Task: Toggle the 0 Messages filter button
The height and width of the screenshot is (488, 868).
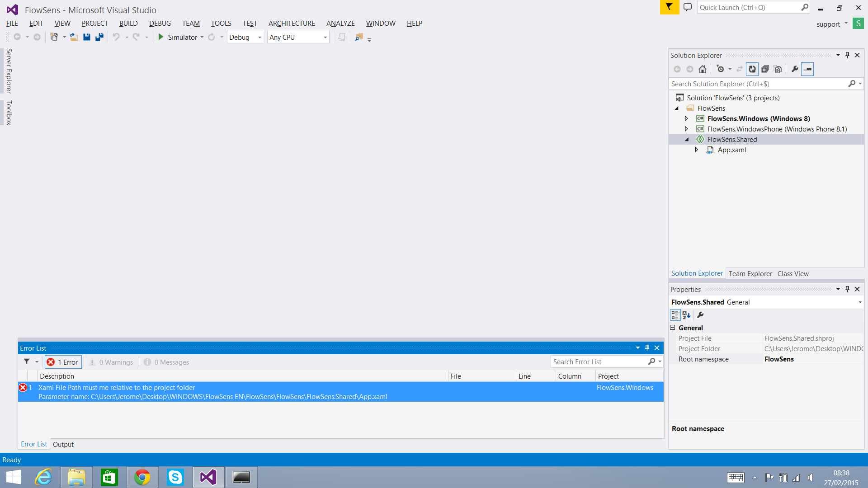Action: (166, 362)
